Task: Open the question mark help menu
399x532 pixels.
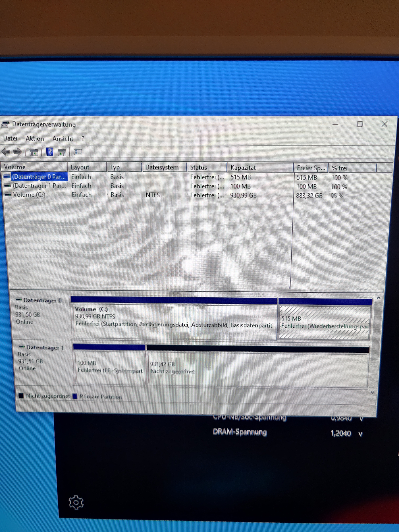Action: (x=83, y=139)
